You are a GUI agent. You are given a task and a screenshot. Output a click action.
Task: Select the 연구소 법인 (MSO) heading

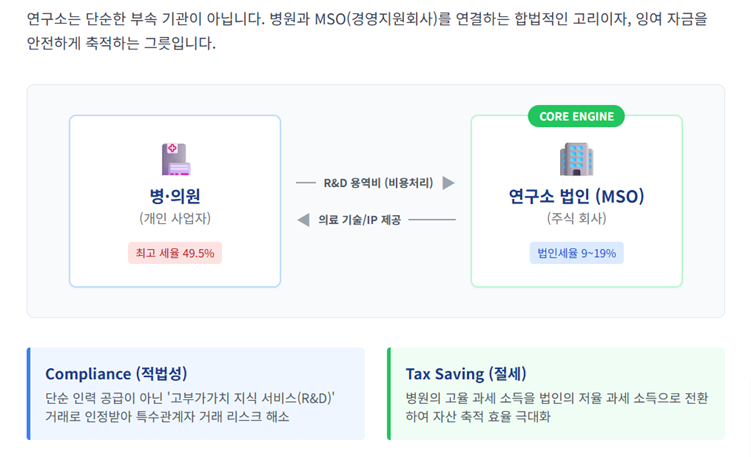(576, 196)
